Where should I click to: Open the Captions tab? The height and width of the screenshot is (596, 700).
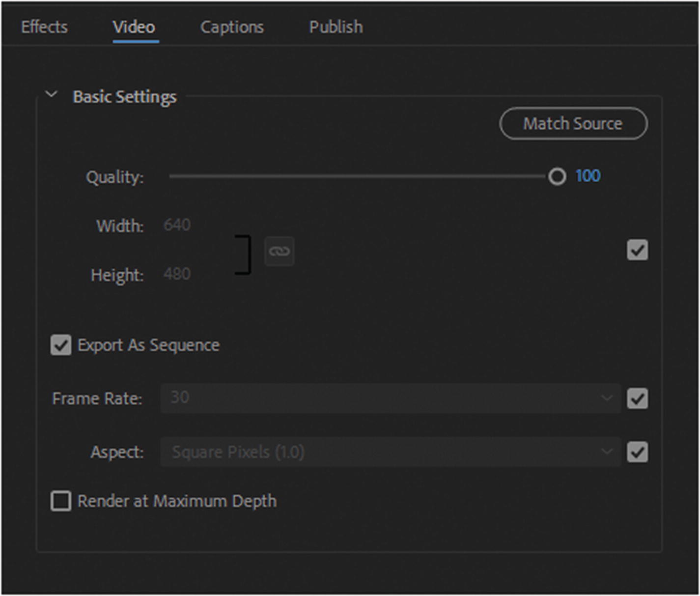(x=232, y=27)
